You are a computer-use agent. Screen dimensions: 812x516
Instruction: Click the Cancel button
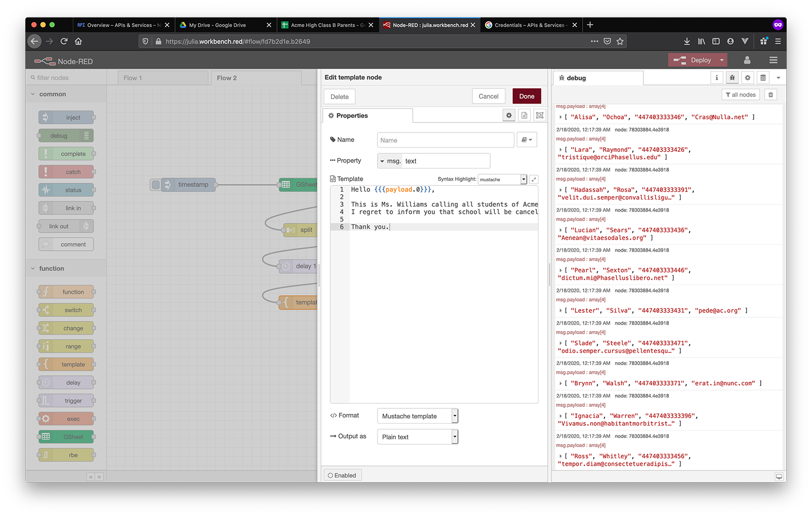488,96
